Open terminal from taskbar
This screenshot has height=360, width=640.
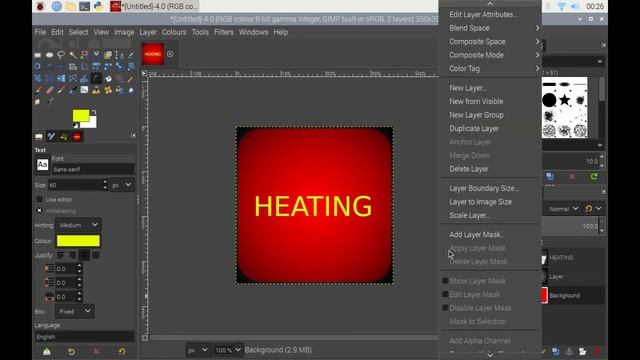click(x=84, y=6)
